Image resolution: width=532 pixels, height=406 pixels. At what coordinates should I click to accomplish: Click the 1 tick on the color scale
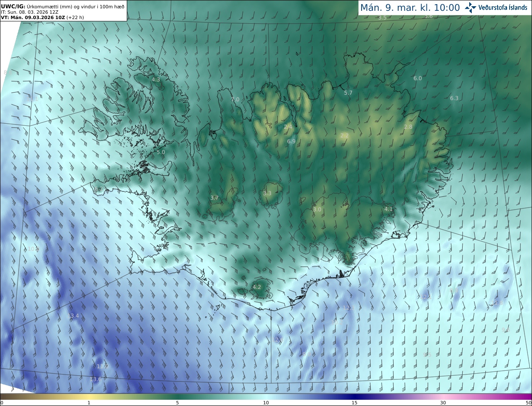[x=89, y=403]
